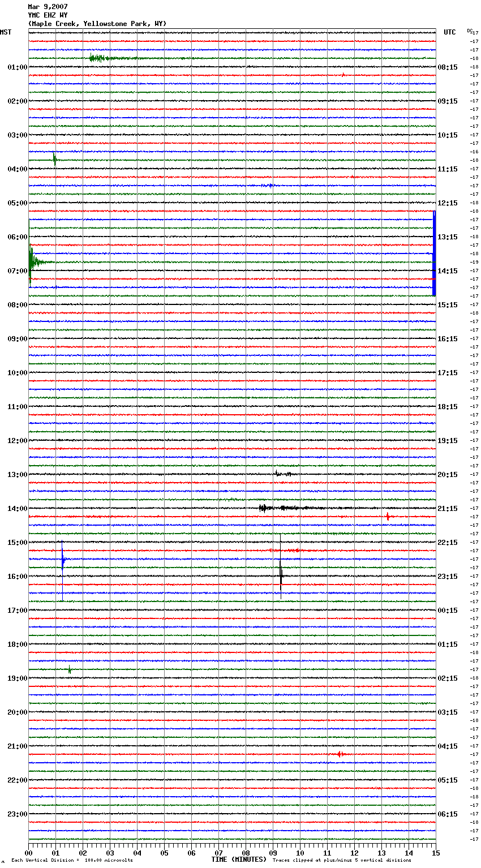
Task: Click the 14:15 UTC time label
Action: click(448, 271)
